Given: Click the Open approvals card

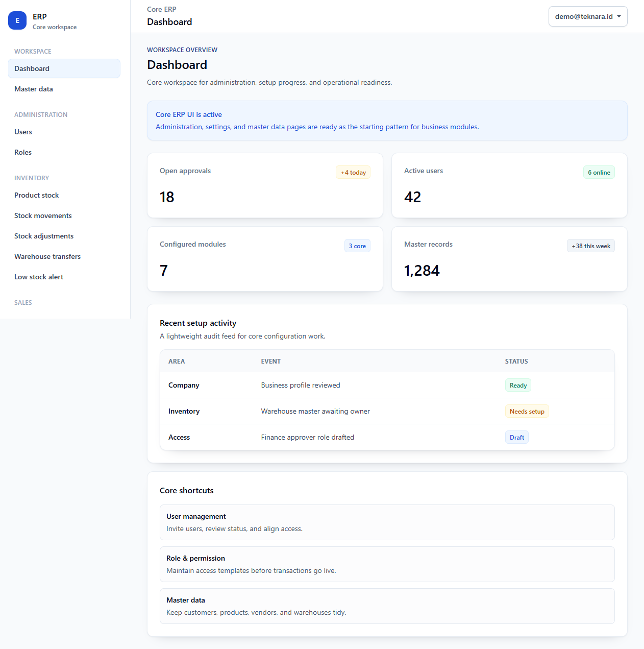Looking at the screenshot, I should pyautogui.click(x=265, y=185).
